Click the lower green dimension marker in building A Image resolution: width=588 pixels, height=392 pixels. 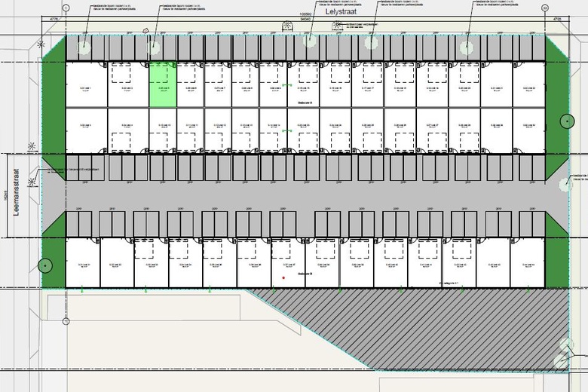(287, 130)
